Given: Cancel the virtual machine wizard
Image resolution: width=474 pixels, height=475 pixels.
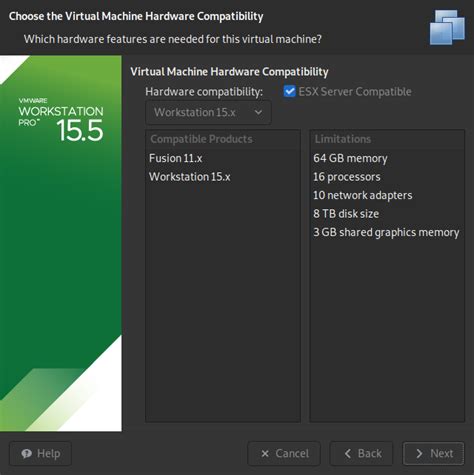Looking at the screenshot, I should (284, 453).
